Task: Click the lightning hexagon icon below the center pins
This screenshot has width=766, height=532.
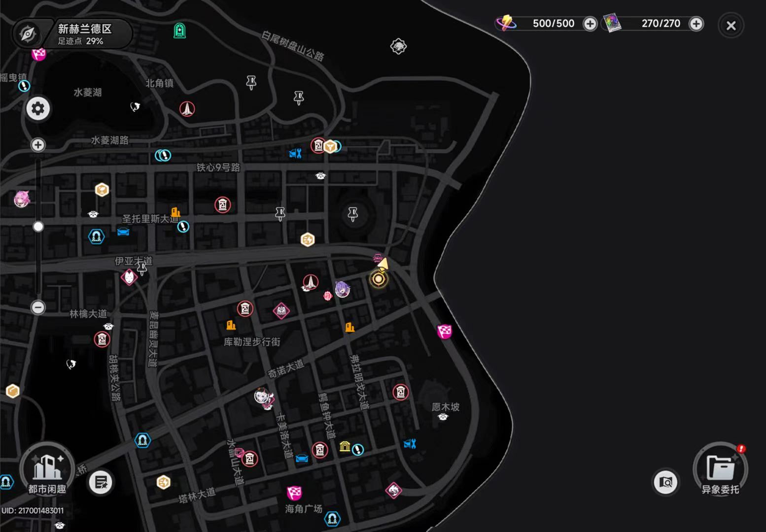Action: (308, 240)
